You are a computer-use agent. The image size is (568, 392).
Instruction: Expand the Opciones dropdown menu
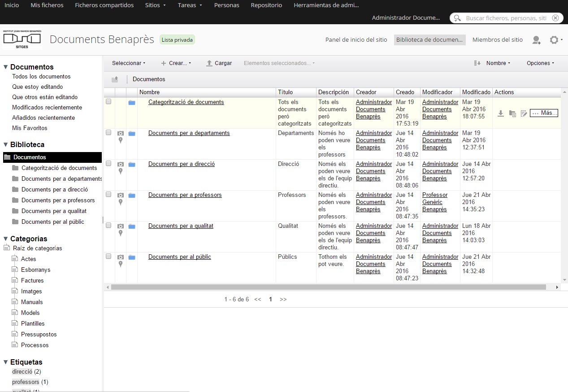click(540, 63)
